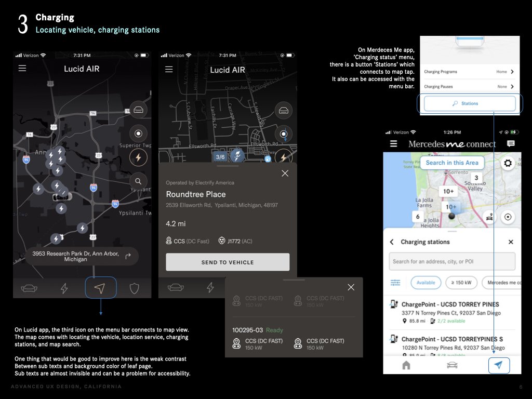Tap car locate button on second Lucid map
This screenshot has height=399, width=532.
click(x=284, y=110)
